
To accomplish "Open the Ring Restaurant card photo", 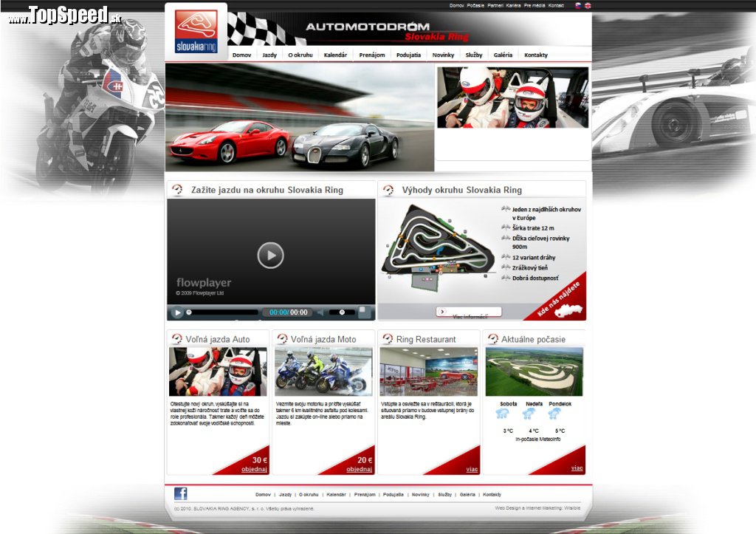I will tap(429, 372).
